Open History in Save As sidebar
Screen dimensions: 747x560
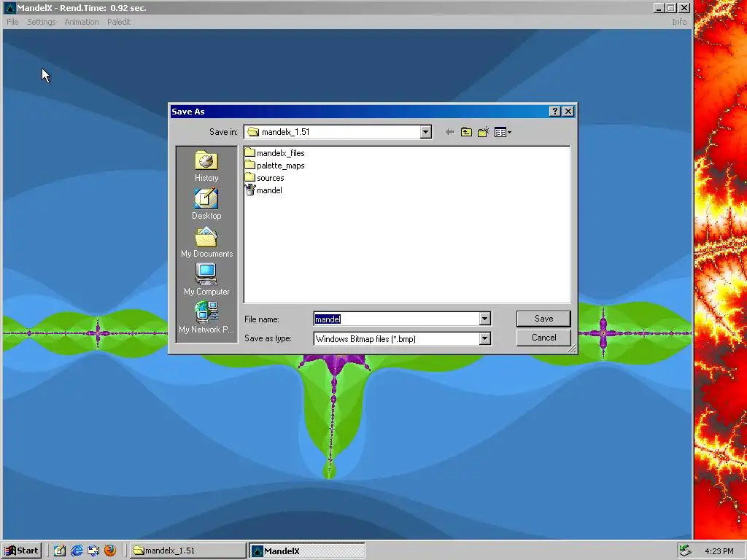[206, 166]
